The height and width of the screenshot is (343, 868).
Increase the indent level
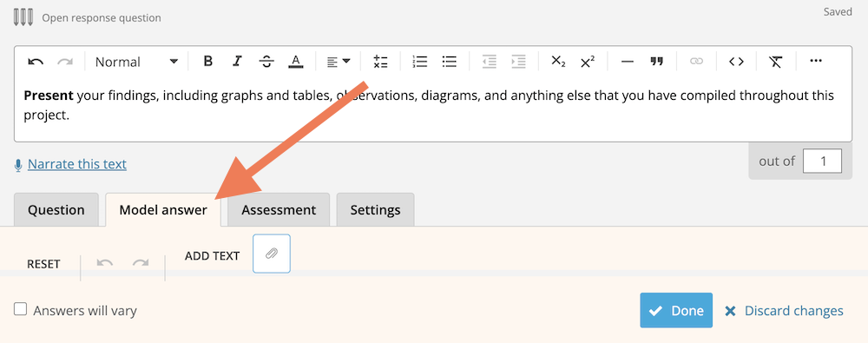click(x=519, y=62)
